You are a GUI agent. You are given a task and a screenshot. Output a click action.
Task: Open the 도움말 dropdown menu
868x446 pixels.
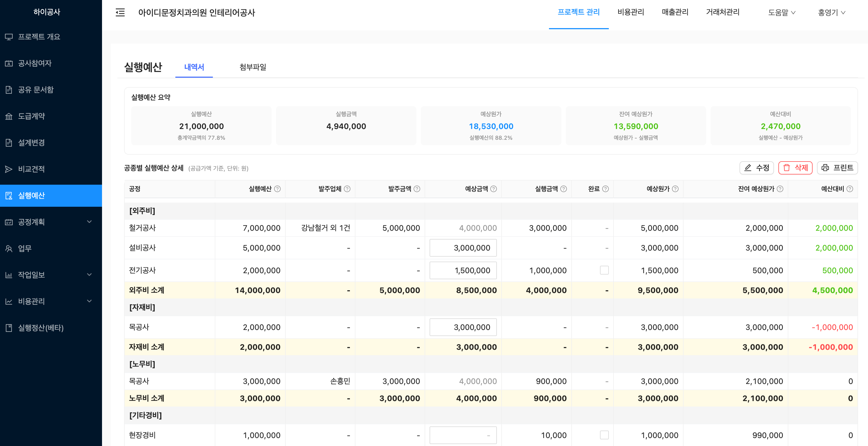[781, 12]
